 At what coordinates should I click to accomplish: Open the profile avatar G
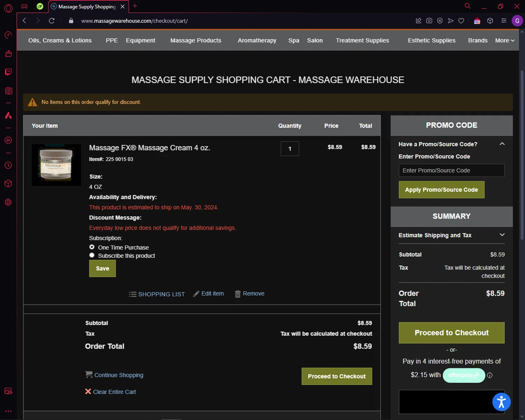[517, 21]
